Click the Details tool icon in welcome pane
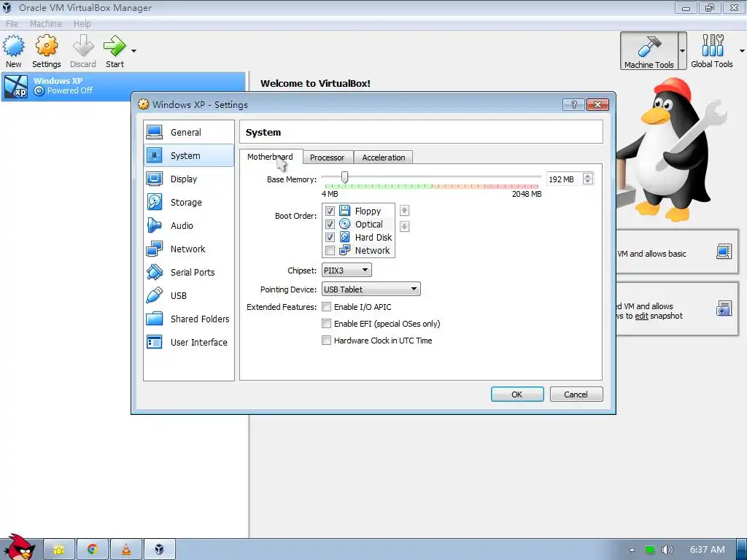 pos(724,252)
